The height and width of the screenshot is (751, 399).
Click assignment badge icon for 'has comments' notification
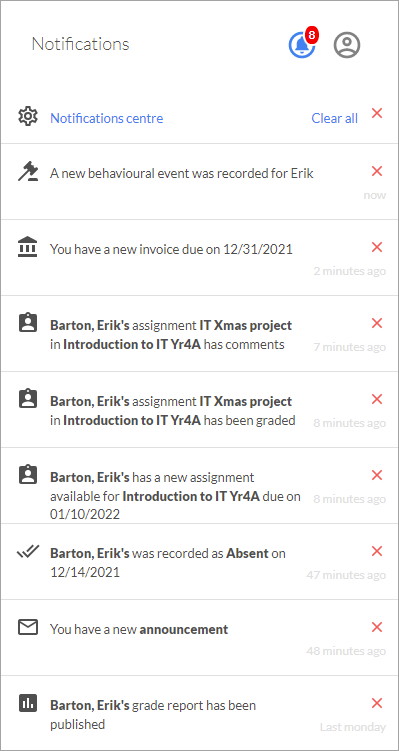click(28, 323)
